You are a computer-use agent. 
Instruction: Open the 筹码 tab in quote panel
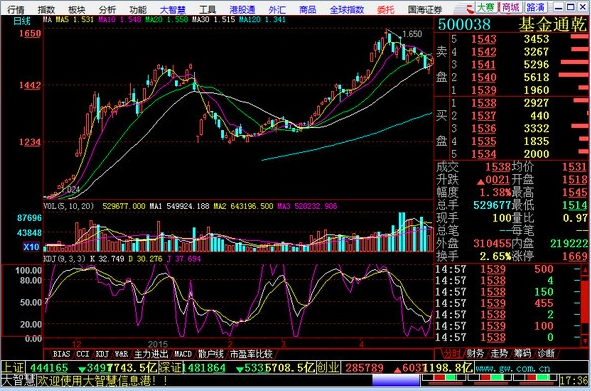pos(522,353)
